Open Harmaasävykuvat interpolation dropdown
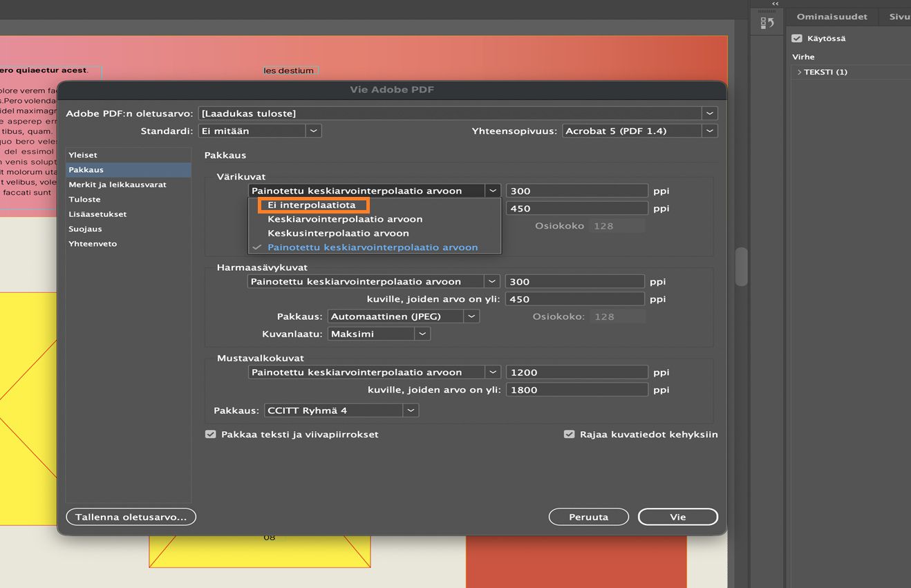This screenshot has width=911, height=588. coord(374,281)
